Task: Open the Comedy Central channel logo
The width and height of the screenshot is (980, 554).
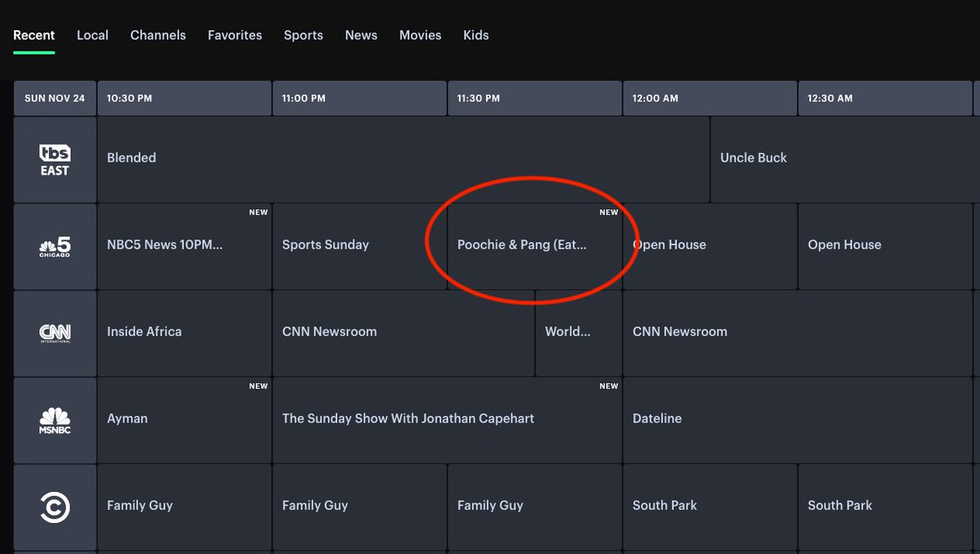Action: [55, 507]
